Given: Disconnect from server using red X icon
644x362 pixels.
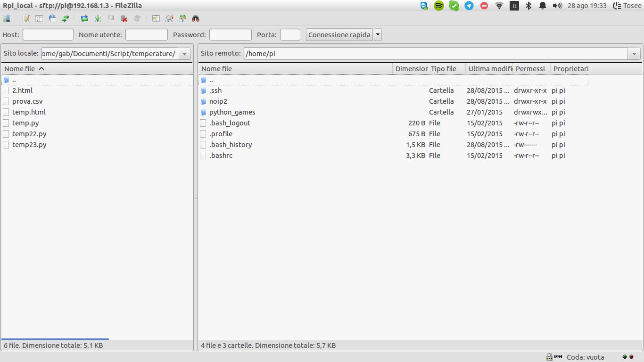Looking at the screenshot, I should pyautogui.click(x=124, y=18).
